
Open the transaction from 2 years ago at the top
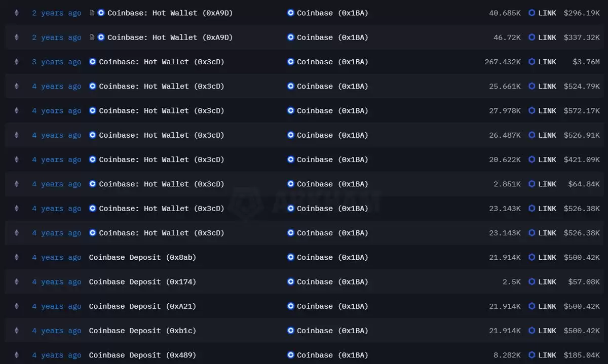tap(56, 13)
